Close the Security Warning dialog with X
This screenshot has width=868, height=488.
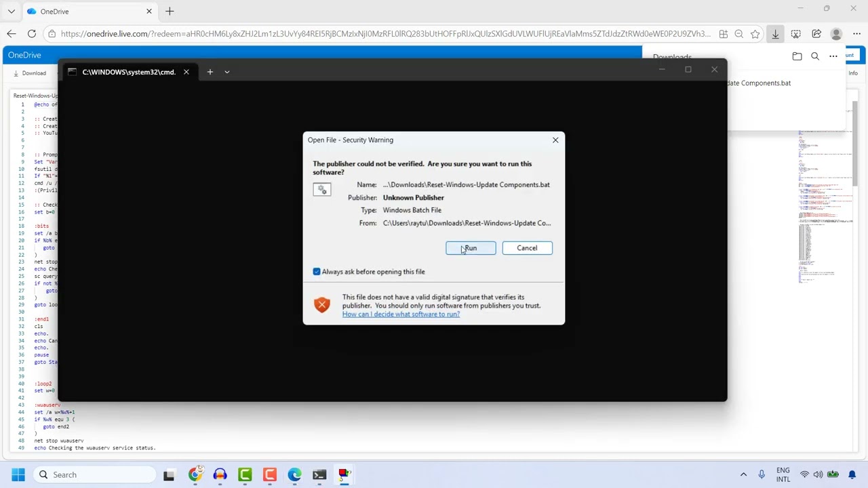pos(555,140)
